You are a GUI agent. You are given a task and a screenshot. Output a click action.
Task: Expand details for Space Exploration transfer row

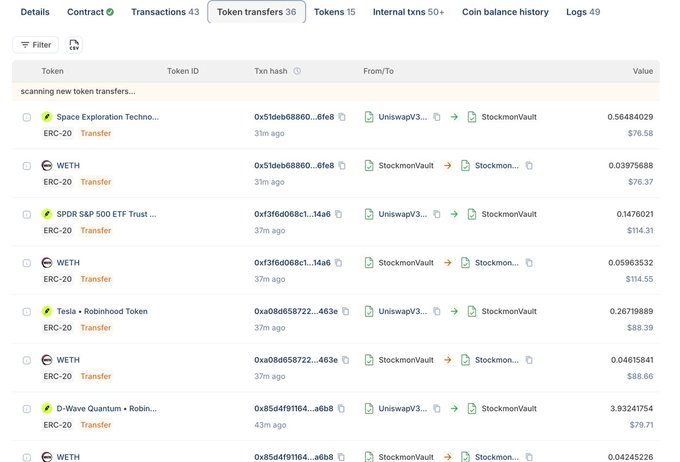27,117
